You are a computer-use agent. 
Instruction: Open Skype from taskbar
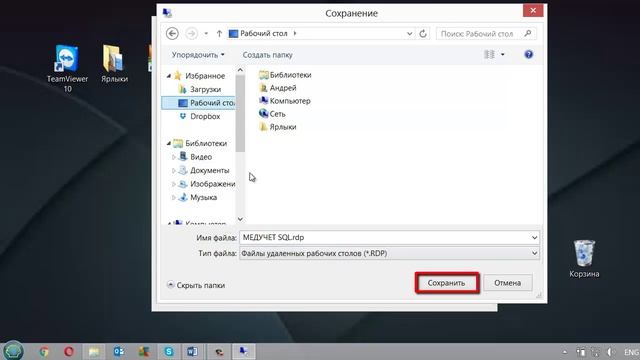coord(169,351)
